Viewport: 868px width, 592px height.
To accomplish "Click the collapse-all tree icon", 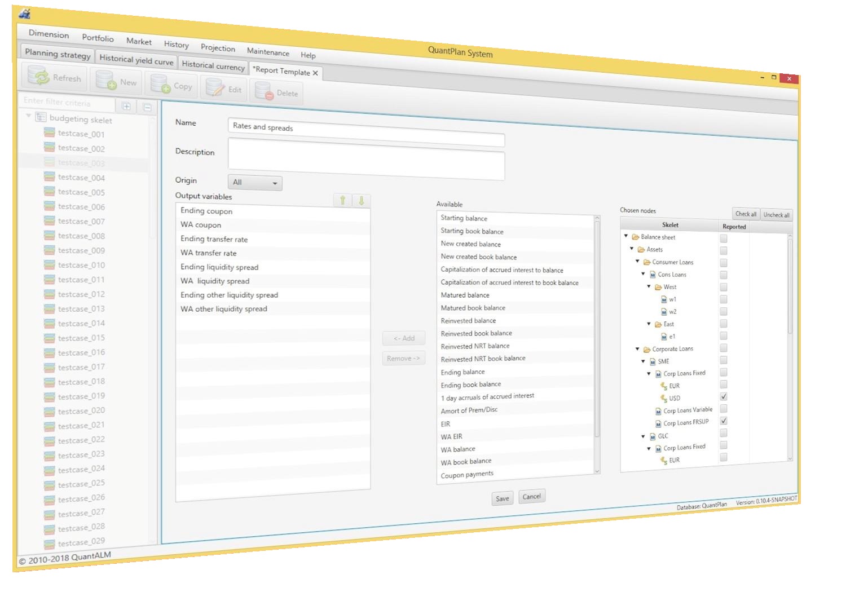I will (x=147, y=107).
